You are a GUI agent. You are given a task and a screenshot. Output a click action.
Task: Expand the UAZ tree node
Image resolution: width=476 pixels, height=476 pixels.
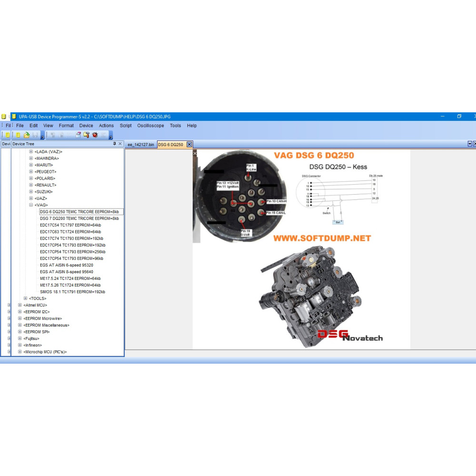click(x=31, y=198)
